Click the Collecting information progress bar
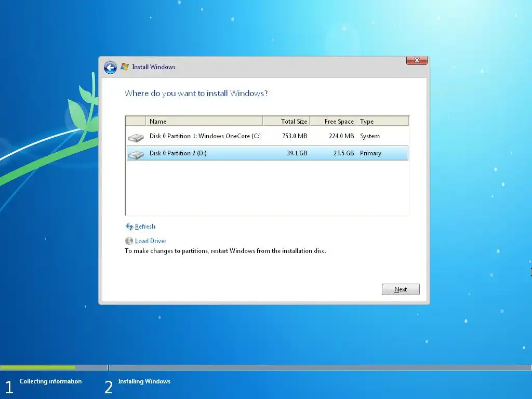Viewport: 532px width, 399px height. click(54, 367)
